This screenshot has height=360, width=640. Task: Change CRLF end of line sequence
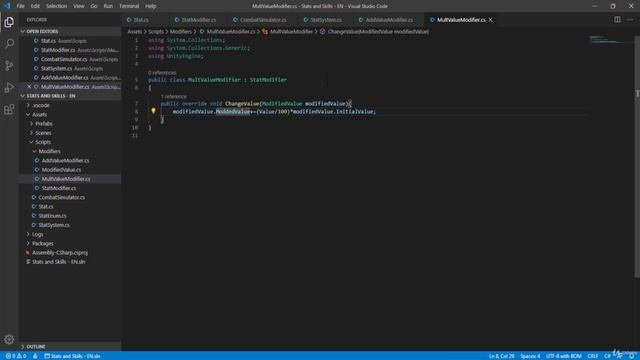593,356
